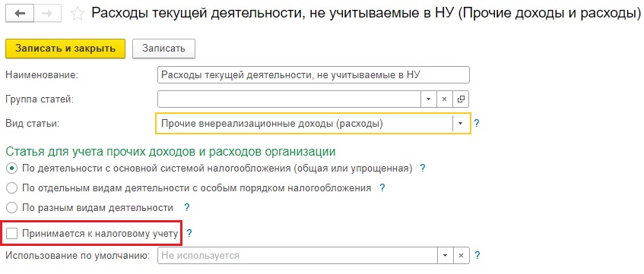The image size is (644, 274).
Task: Click into the Группа статей input field
Action: (289, 99)
